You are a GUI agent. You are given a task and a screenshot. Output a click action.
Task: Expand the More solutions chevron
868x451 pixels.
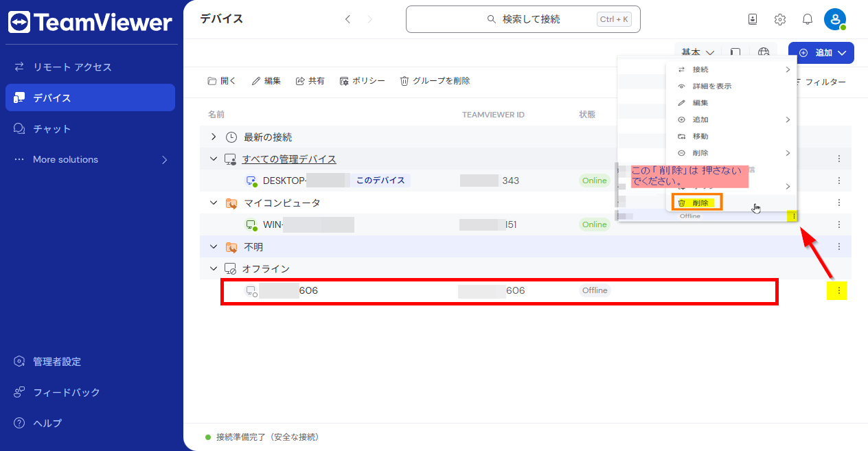164,160
